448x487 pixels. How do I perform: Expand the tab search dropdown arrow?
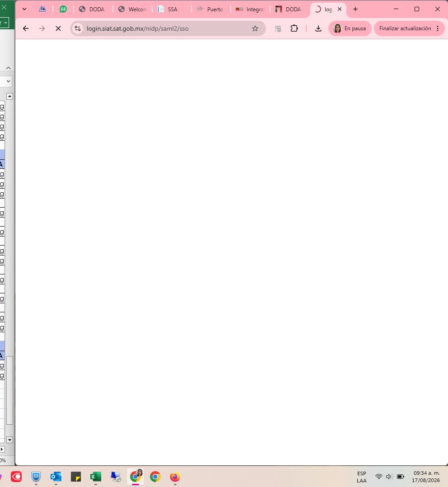pyautogui.click(x=24, y=9)
